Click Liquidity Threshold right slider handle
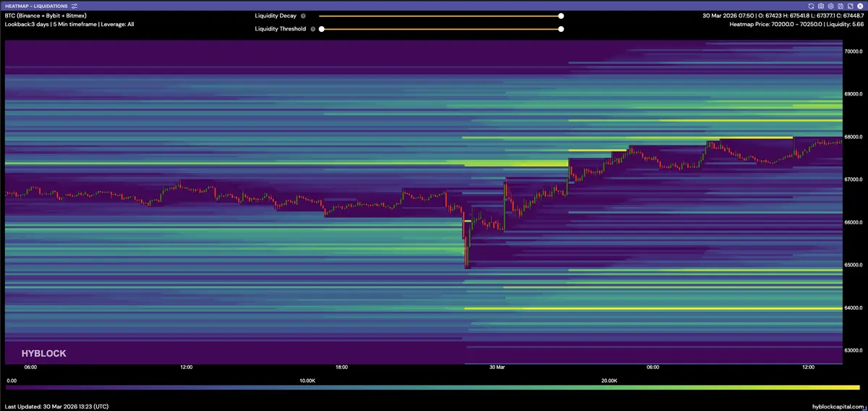Image resolution: width=868 pixels, height=411 pixels. tap(561, 29)
